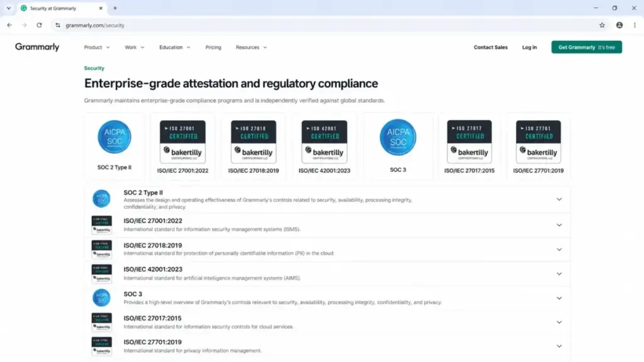This screenshot has height=362, width=644.
Task: Click Contact Sales link
Action: pos(491,47)
